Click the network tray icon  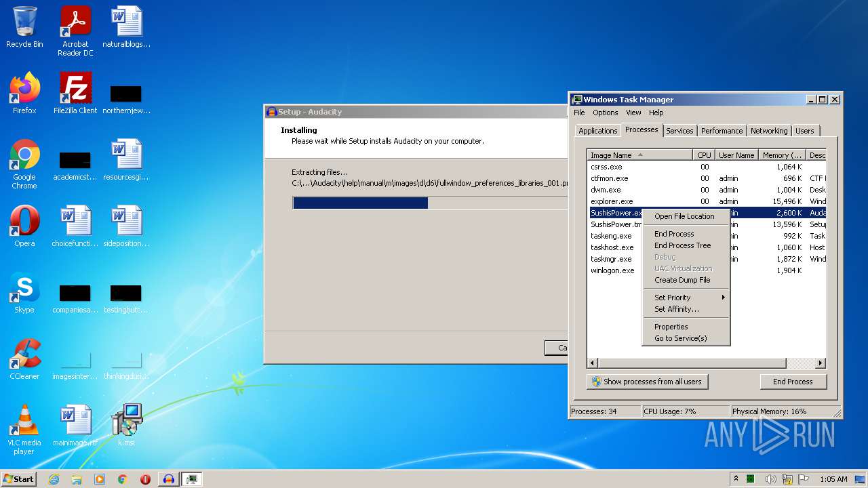point(787,479)
